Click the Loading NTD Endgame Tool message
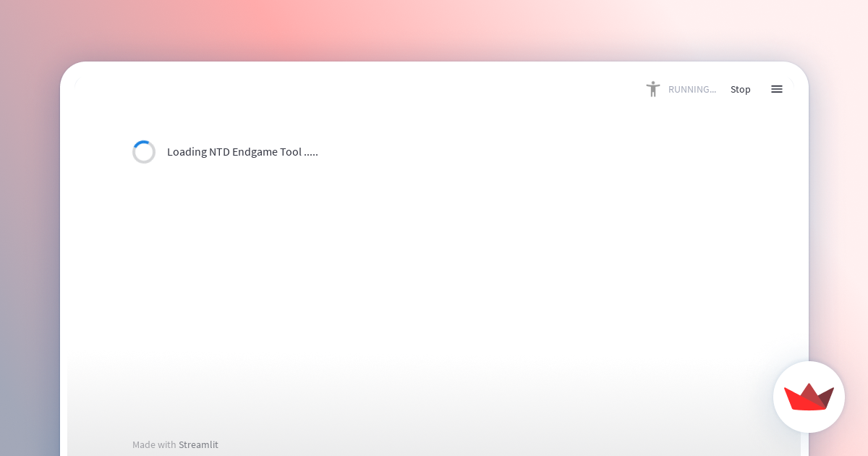 pyautogui.click(x=242, y=152)
